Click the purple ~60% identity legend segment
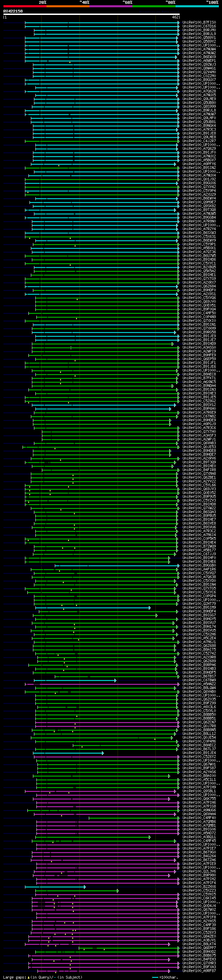Image resolution: width=222 pixels, height=980 pixels. click(x=111, y=6)
